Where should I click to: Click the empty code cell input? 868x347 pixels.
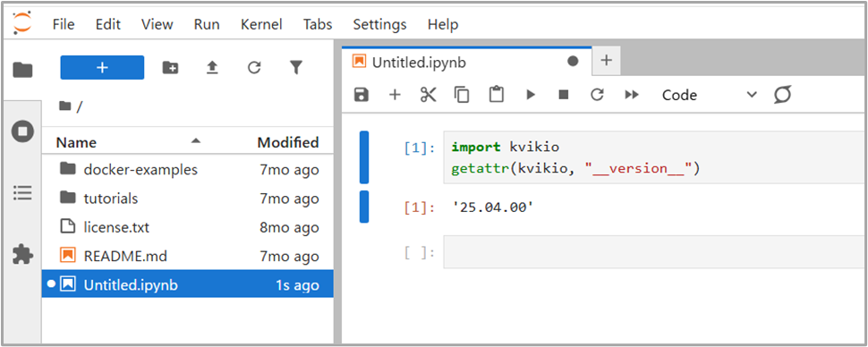tap(655, 252)
